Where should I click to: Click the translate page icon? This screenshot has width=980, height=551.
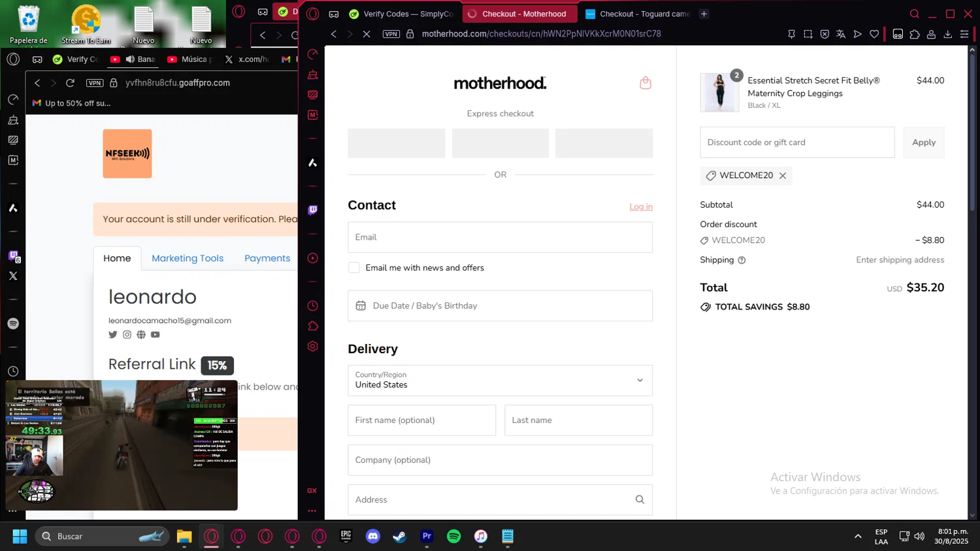point(841,34)
